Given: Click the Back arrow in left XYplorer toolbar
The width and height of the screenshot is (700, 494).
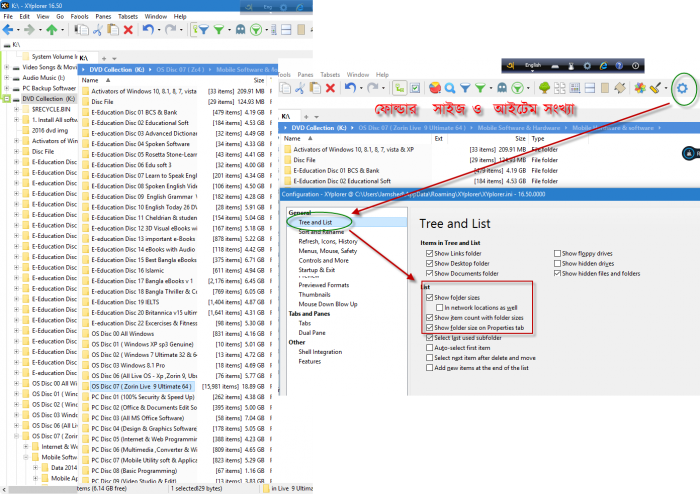Looking at the screenshot, I should pyautogui.click(x=8, y=30).
